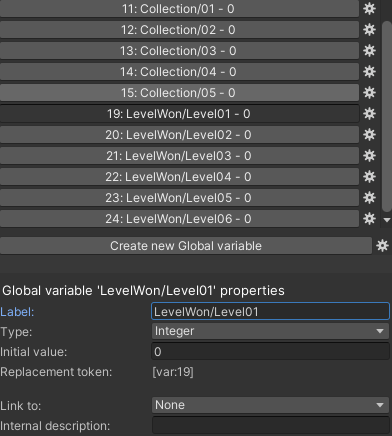Viewport: 392px width, 436px height.
Task: Open gear menu for 22: LevelWon/Level04 variable
Action: click(369, 177)
